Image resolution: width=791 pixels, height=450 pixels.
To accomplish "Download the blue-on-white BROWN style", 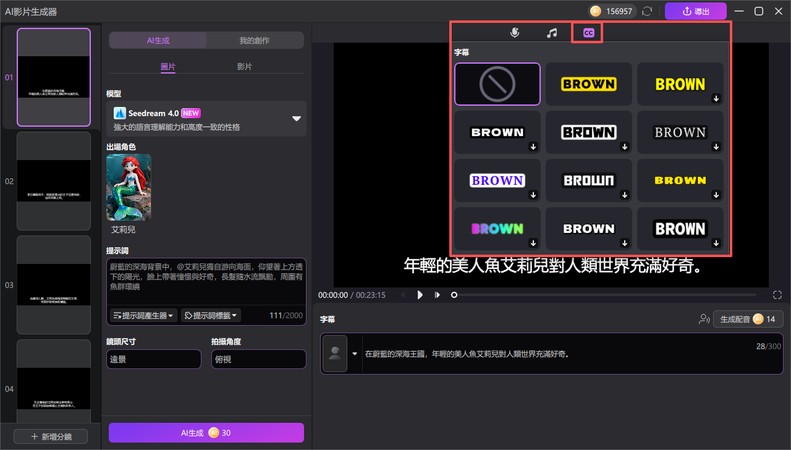I will [x=533, y=195].
